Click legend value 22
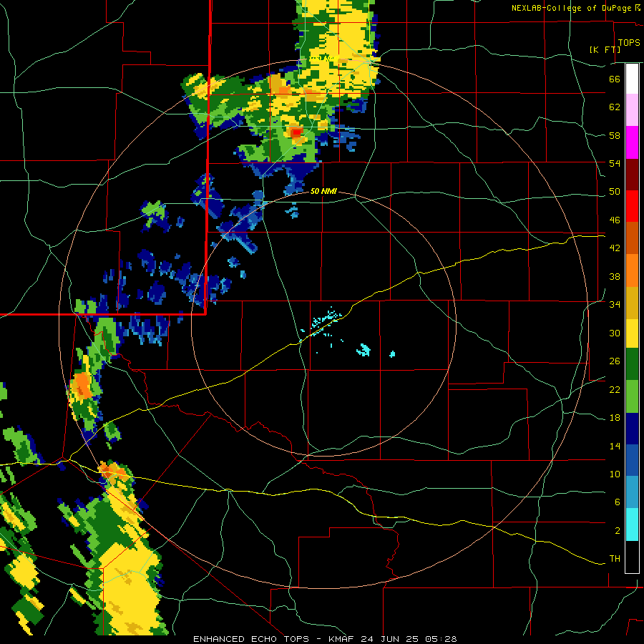Image resolution: width=644 pixels, height=644 pixels. [x=615, y=389]
